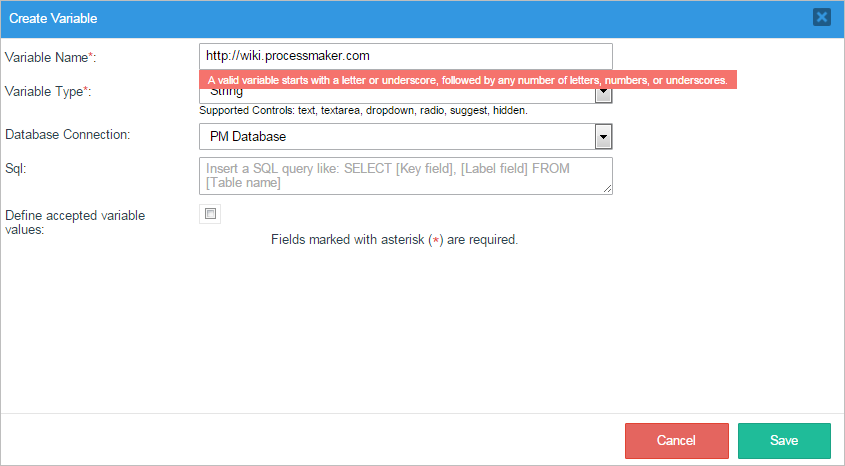Click the Define accepted variable values label
This screenshot has height=466, width=845.
75,222
